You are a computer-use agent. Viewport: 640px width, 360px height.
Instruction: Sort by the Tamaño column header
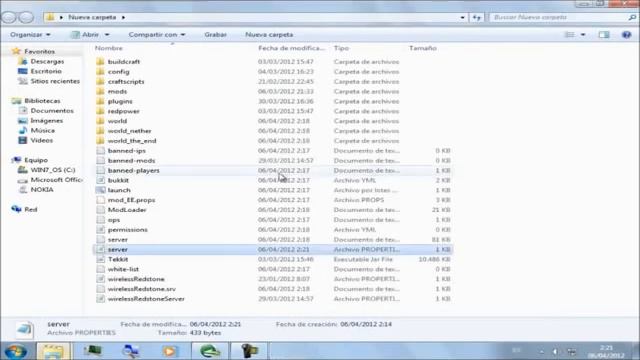pyautogui.click(x=423, y=48)
